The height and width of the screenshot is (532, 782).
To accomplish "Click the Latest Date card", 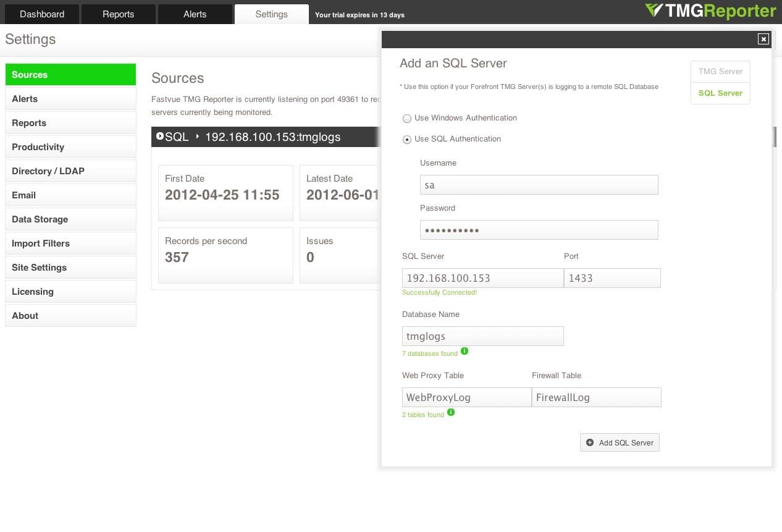I will [x=340, y=193].
